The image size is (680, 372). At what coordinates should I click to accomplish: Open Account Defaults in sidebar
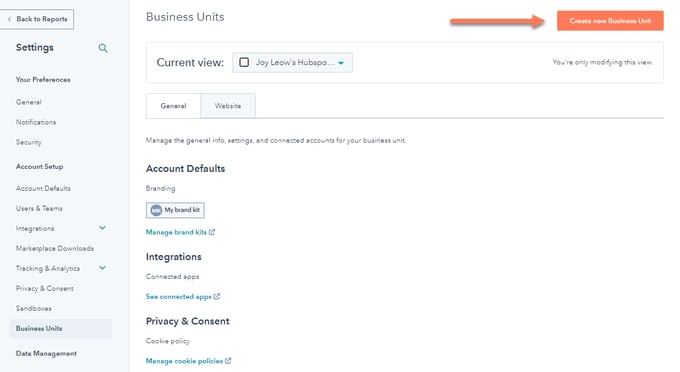pyautogui.click(x=43, y=189)
